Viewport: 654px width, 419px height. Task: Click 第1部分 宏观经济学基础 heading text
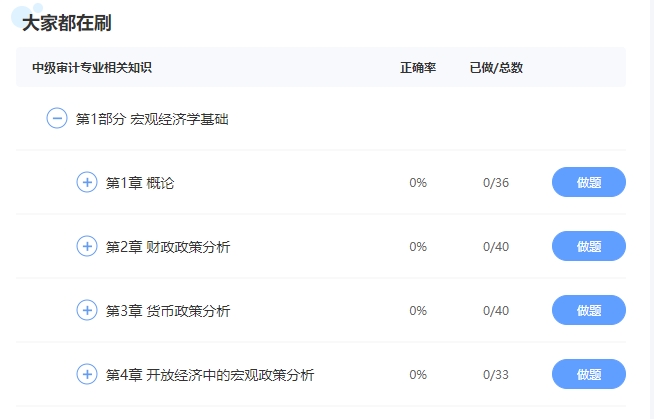152,119
